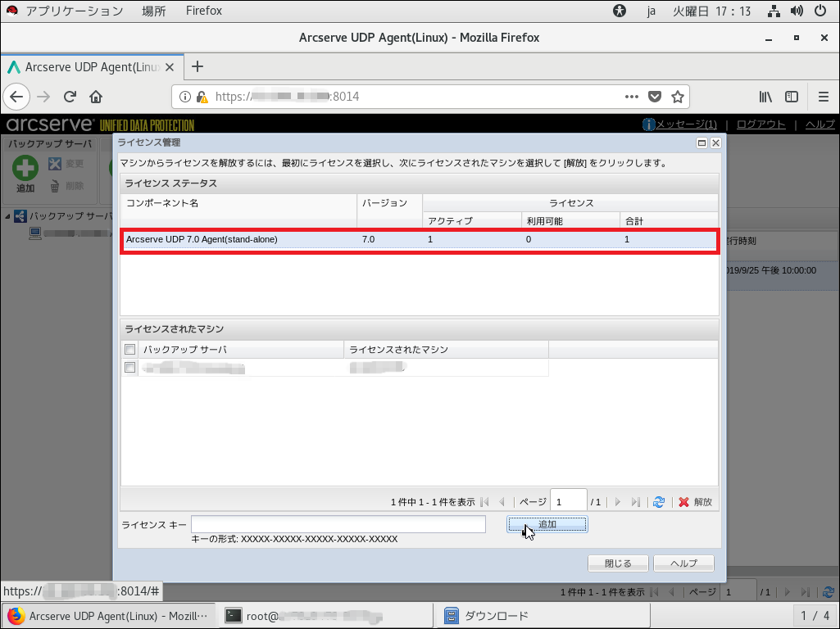The height and width of the screenshot is (629, 840).
Task: Collapse the backup server tree node
Action: pyautogui.click(x=7, y=216)
